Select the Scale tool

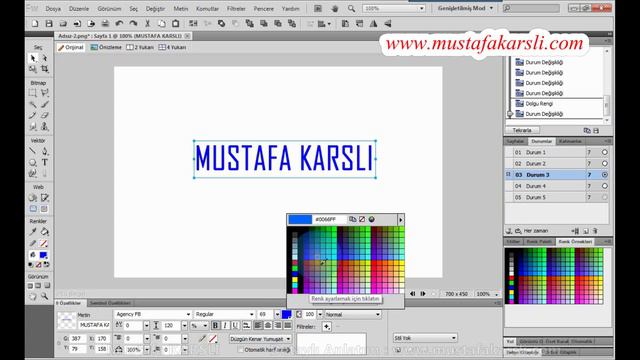tap(33, 69)
